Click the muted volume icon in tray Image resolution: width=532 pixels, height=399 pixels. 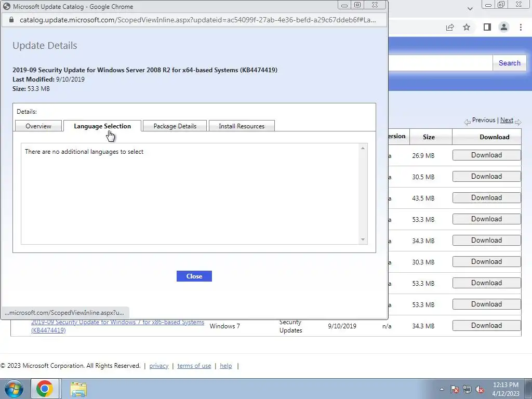[480, 389]
